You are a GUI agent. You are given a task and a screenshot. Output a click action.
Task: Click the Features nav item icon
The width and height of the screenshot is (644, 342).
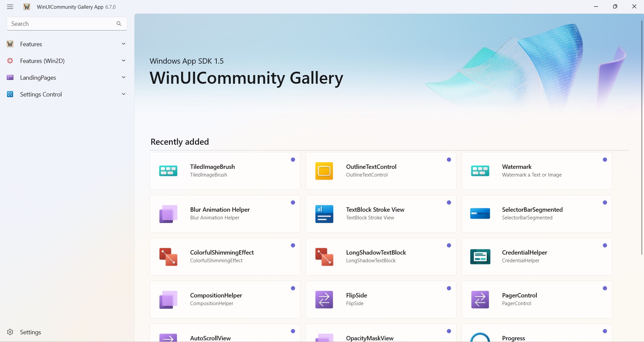(x=10, y=44)
